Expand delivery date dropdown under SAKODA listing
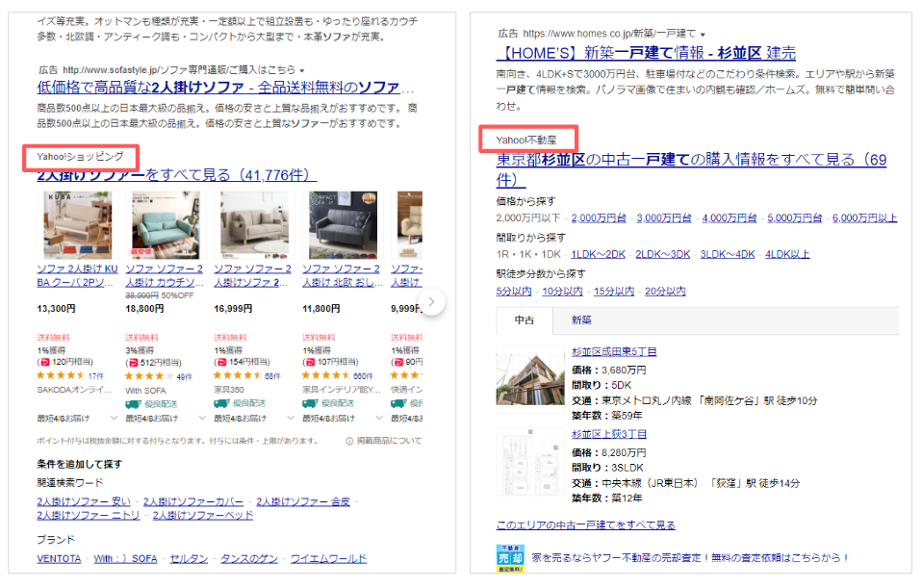Image resolution: width=922 pixels, height=588 pixels. click(114, 418)
